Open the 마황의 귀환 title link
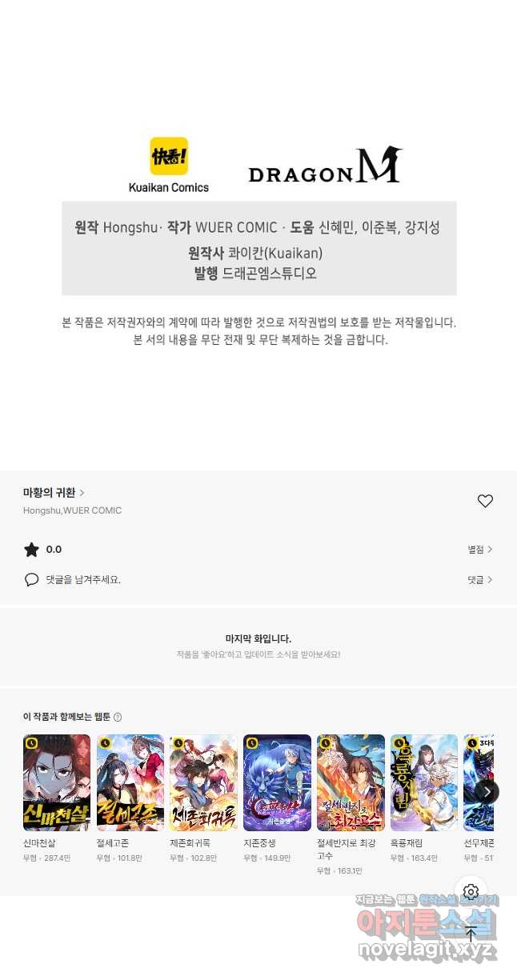The image size is (517, 980). tap(54, 493)
